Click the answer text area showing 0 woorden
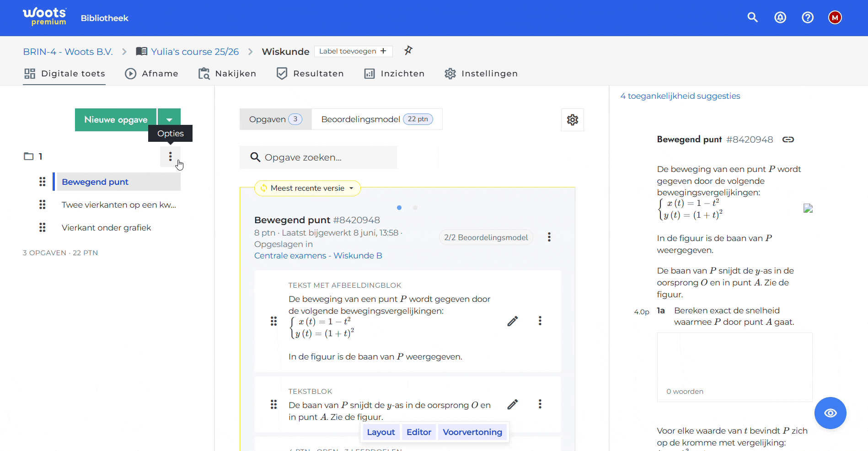This screenshot has width=868, height=451. 734,367
